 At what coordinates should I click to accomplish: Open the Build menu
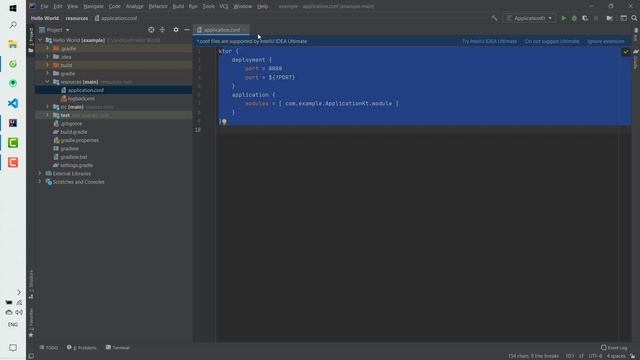(178, 7)
